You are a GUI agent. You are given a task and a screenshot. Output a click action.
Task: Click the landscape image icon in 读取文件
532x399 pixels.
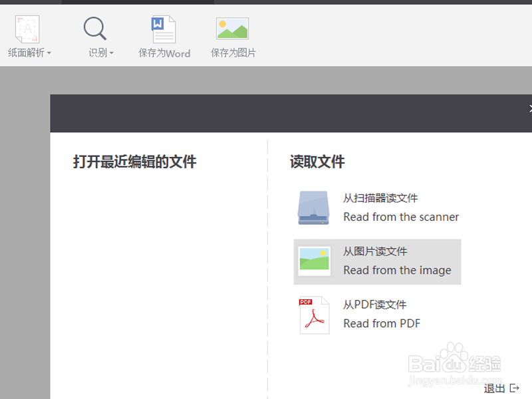click(314, 261)
